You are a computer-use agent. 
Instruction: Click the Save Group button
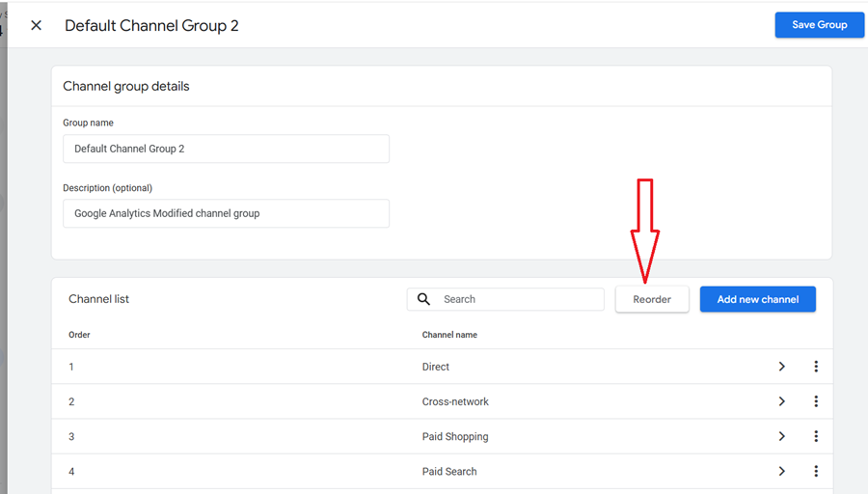pos(819,25)
